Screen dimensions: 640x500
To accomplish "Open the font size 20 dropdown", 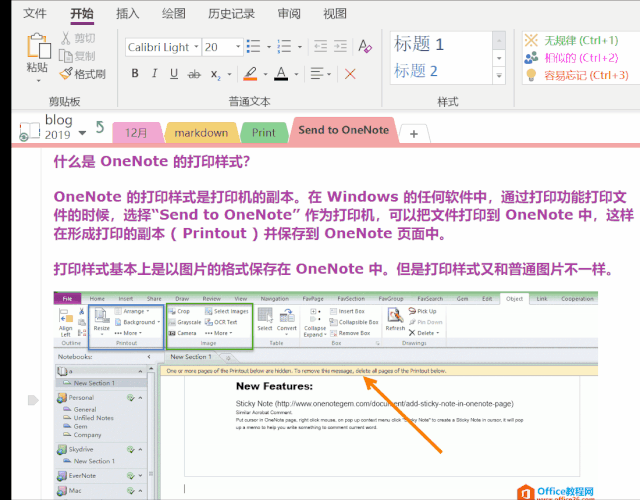I will (238, 47).
